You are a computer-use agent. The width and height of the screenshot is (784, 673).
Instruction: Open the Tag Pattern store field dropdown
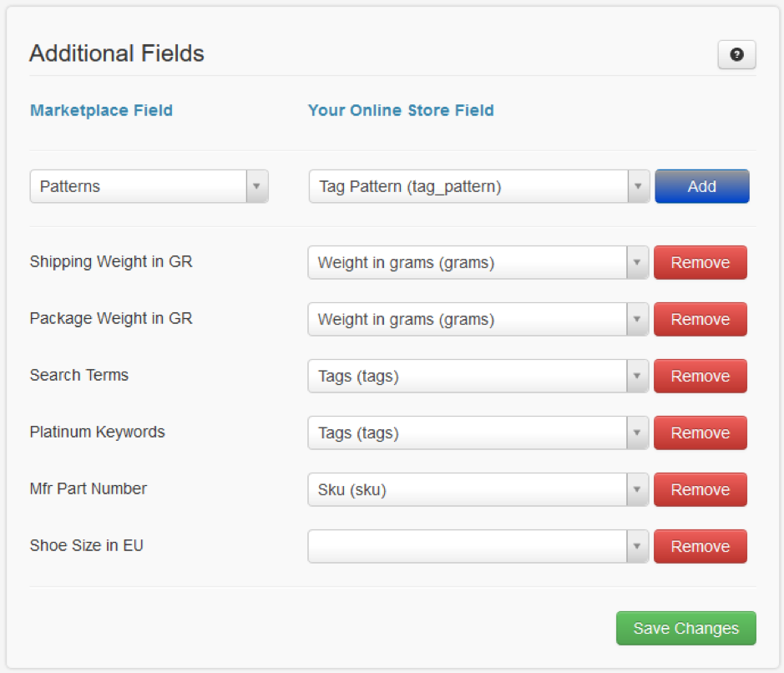(479, 186)
